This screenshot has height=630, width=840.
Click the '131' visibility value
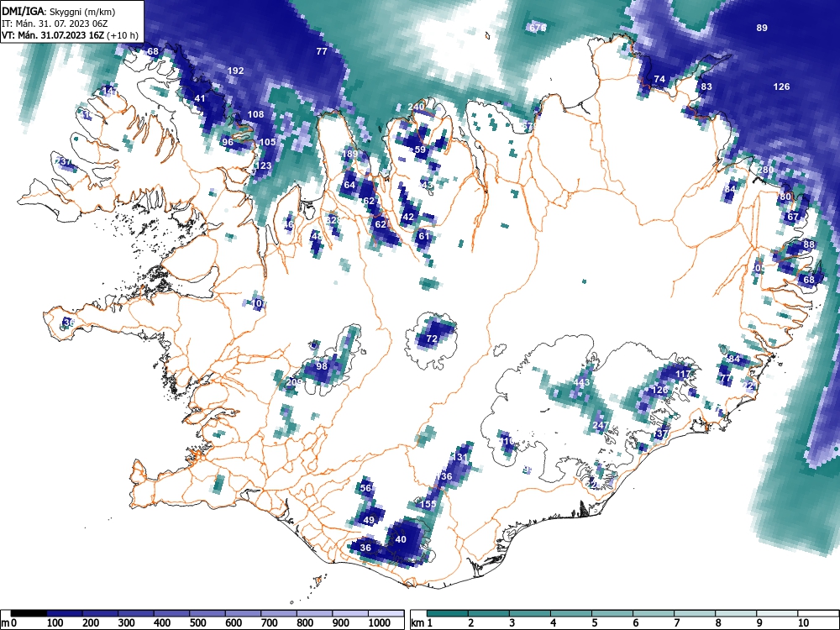[459, 457]
